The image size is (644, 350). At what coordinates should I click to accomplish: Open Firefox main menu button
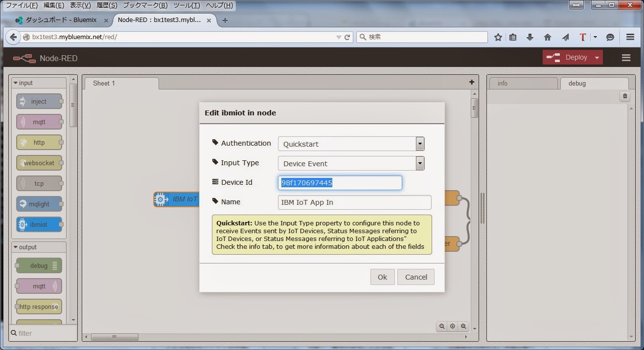[630, 37]
